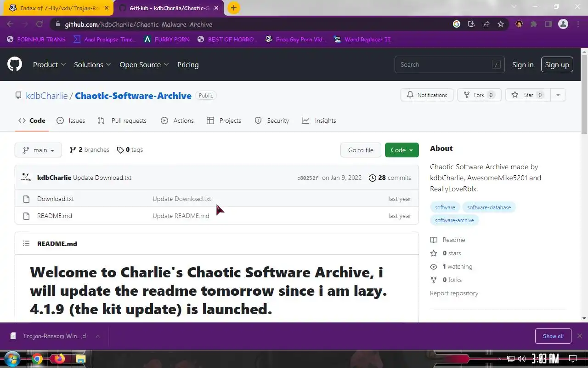Click the README table of contents icon
The height and width of the screenshot is (368, 588).
(x=26, y=244)
